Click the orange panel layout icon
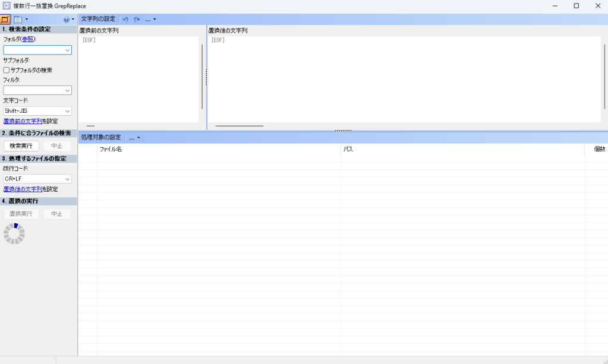The width and height of the screenshot is (608, 364). click(x=5, y=19)
